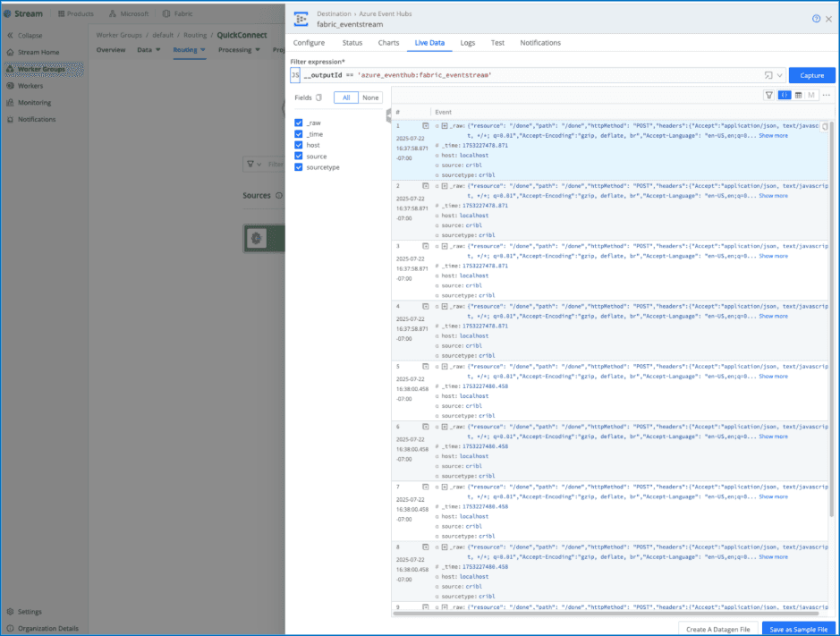Click the blue Capture button
Viewport: 840px width, 636px height.
[811, 75]
